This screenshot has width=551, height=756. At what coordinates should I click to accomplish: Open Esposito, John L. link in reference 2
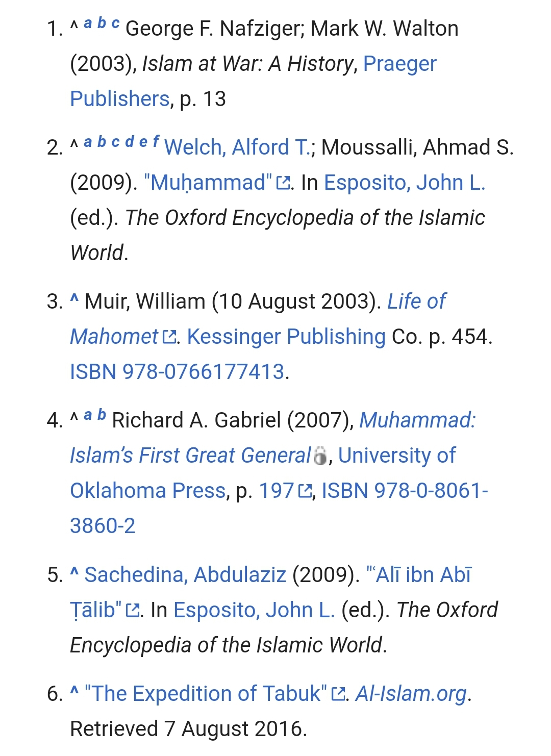[x=405, y=183]
